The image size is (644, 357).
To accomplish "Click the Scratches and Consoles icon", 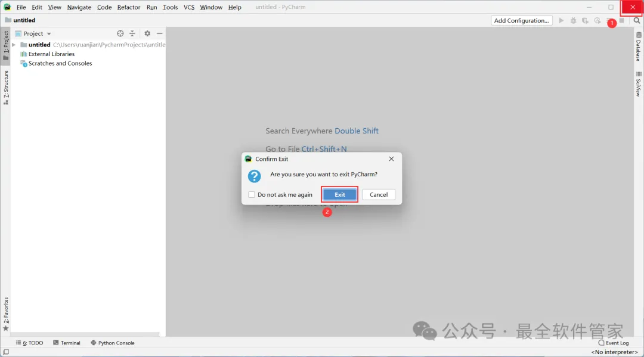I will click(x=24, y=64).
